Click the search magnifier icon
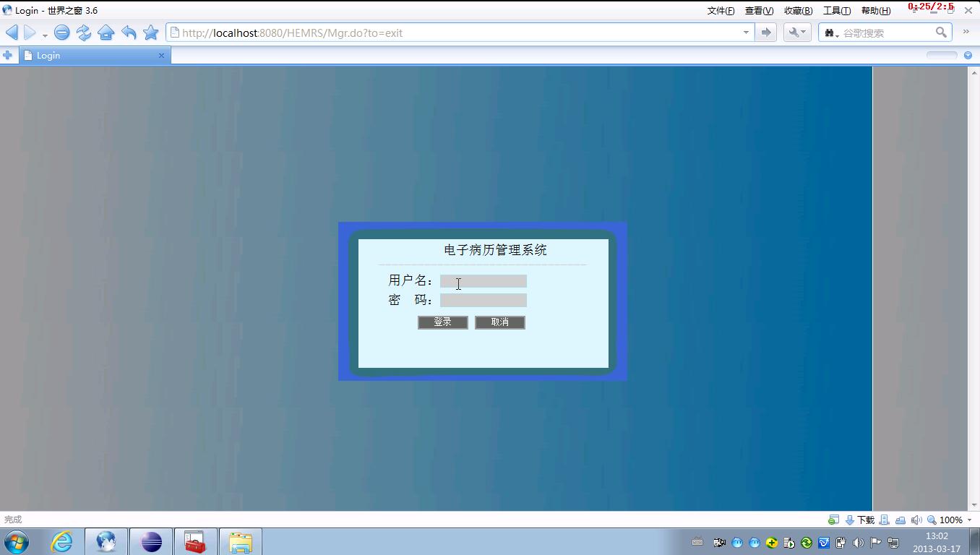 [x=941, y=33]
